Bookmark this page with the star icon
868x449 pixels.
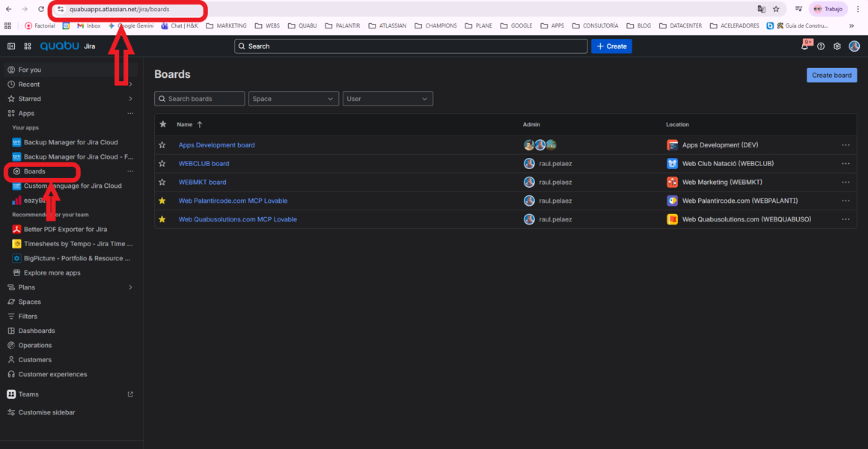click(x=776, y=9)
